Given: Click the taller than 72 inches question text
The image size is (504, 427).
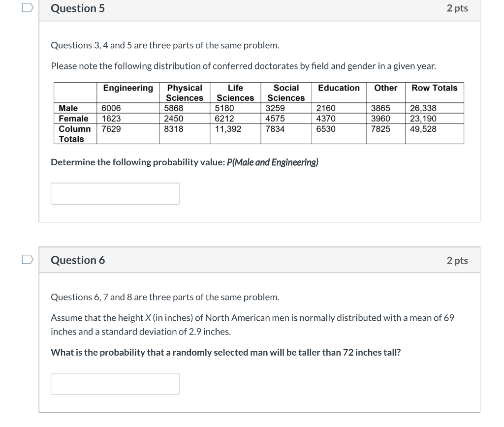Looking at the screenshot, I should point(225,352).
